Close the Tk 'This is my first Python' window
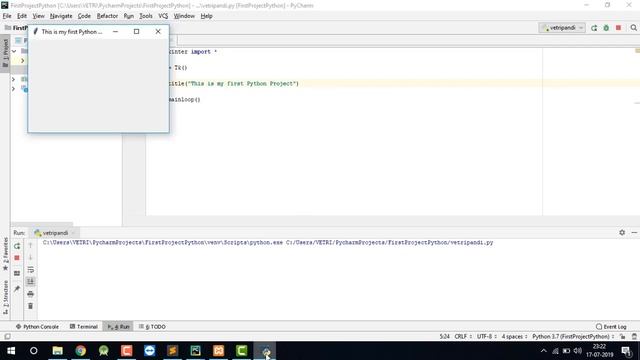The image size is (640, 360). tap(158, 31)
